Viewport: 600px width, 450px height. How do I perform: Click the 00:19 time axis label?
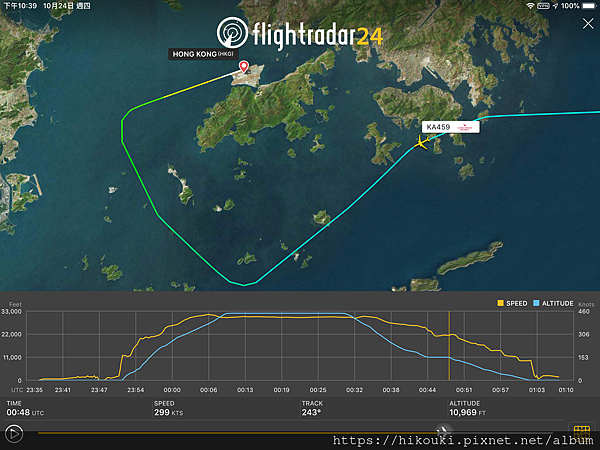281,390
